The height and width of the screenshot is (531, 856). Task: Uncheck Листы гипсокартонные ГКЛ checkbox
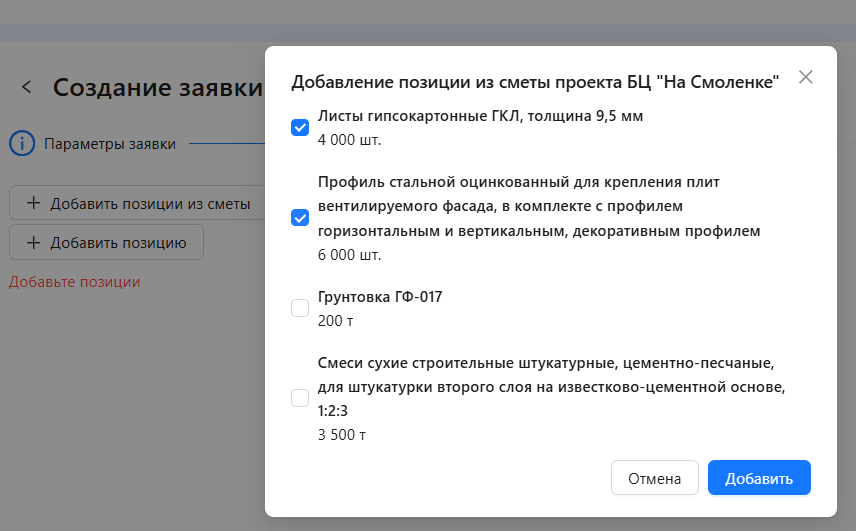tap(300, 128)
